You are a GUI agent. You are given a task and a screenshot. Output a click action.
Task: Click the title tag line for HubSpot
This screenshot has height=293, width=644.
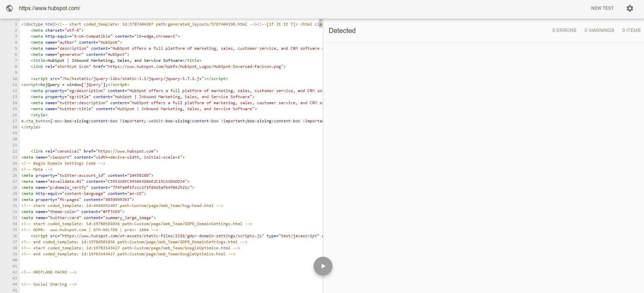click(x=116, y=60)
